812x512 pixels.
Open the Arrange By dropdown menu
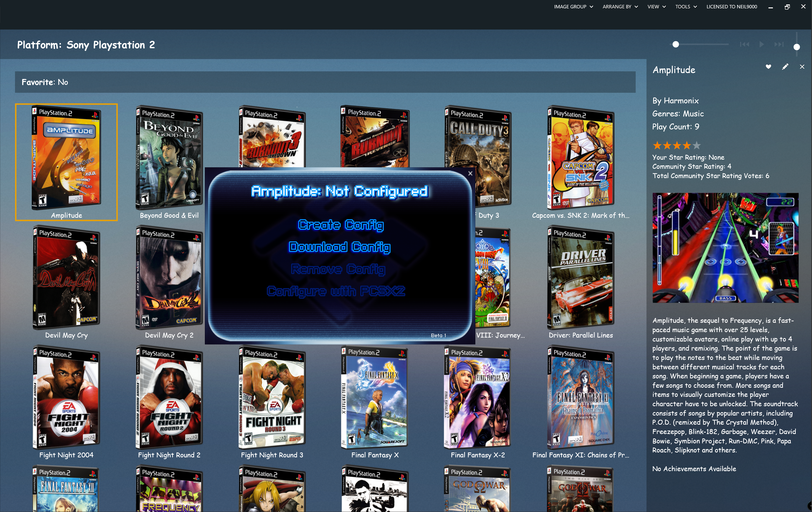(x=620, y=6)
